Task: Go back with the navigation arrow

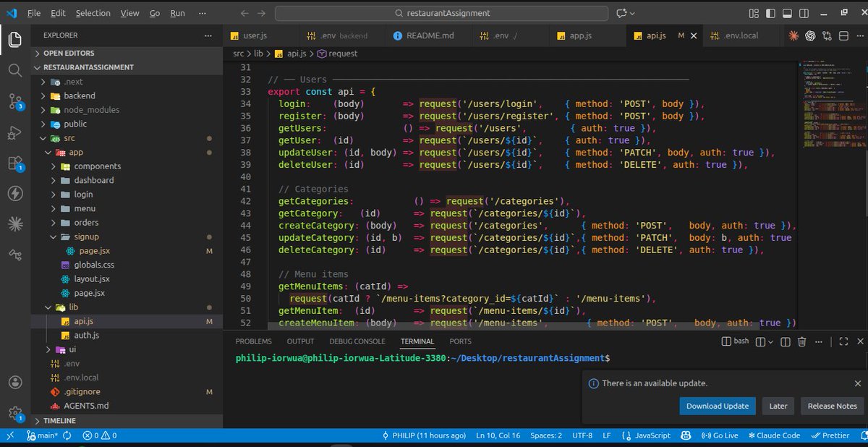Action: tap(244, 13)
